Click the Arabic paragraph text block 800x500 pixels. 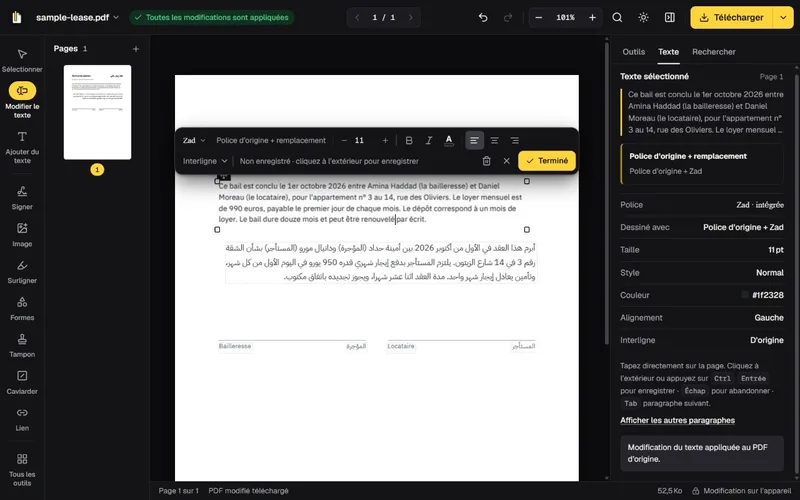tap(381, 262)
